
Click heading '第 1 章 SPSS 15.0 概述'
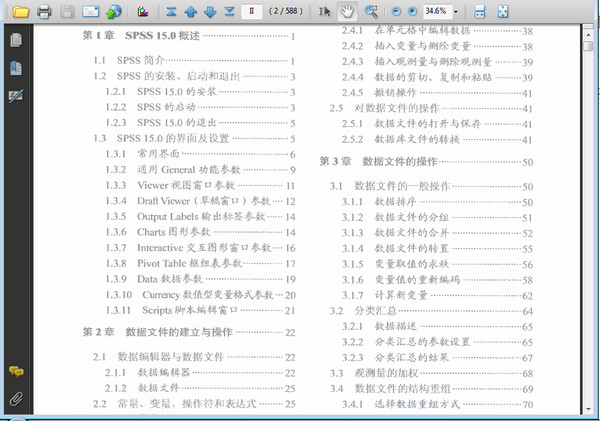coord(141,36)
